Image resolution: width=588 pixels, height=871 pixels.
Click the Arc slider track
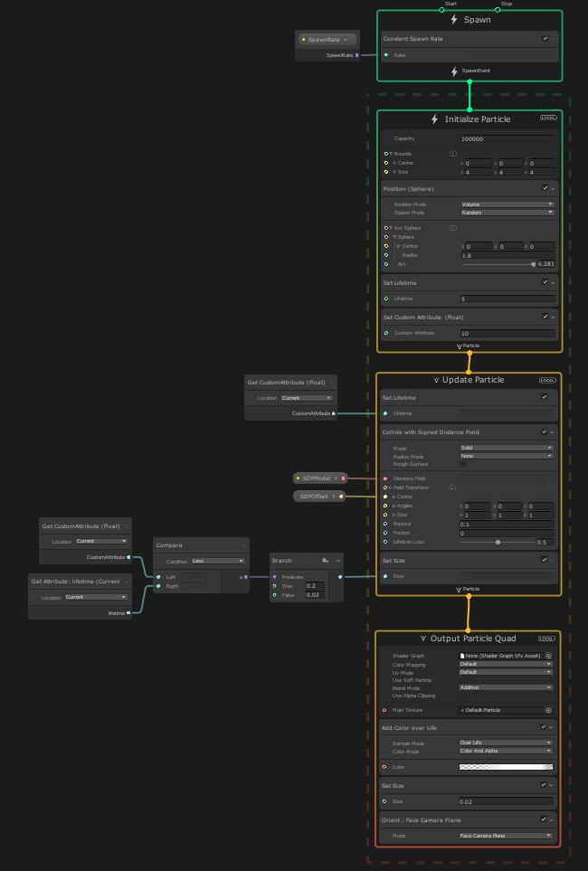coord(498,264)
